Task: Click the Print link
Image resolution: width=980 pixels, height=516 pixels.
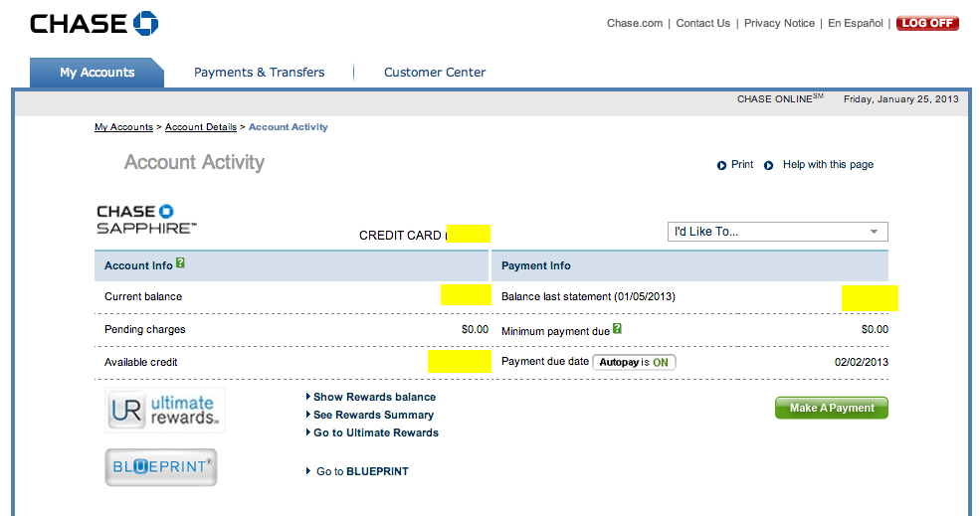Action: coord(742,164)
